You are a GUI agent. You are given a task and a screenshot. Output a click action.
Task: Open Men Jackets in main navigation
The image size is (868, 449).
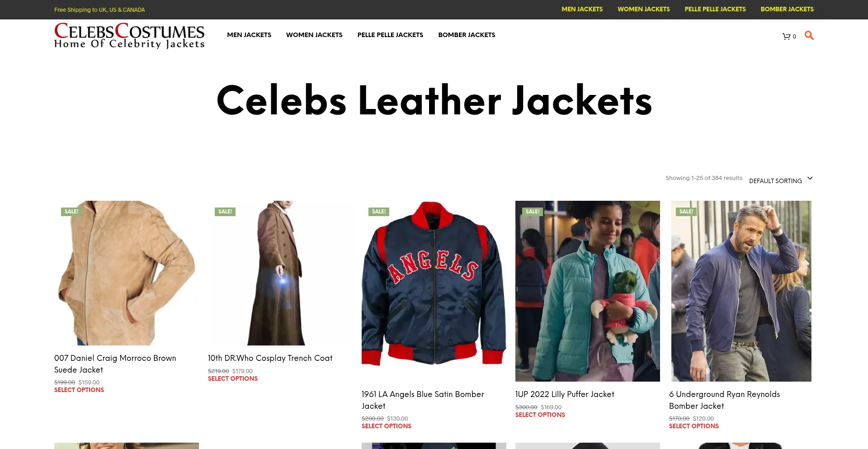click(x=249, y=35)
